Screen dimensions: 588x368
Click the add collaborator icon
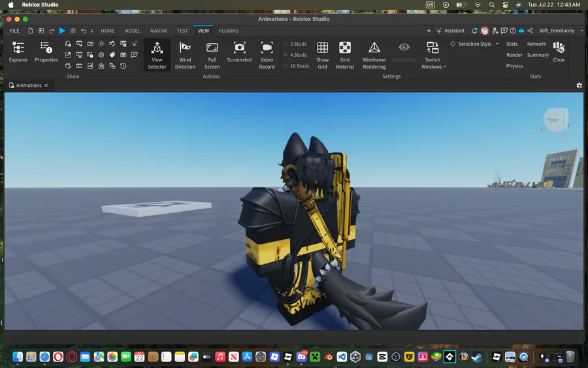pos(495,31)
